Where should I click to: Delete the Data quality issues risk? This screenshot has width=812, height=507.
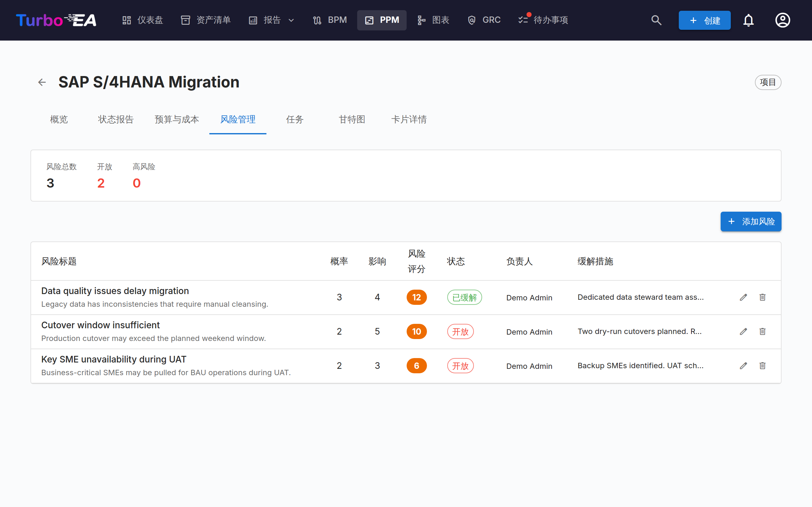[762, 298]
